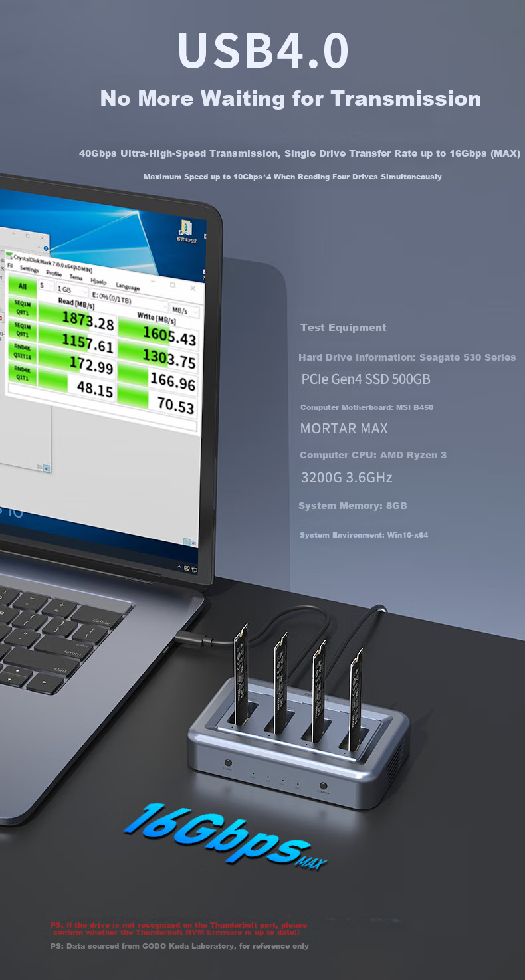The image size is (525, 980).
Task: Open the test count dropdown showing 5
Action: click(x=47, y=285)
